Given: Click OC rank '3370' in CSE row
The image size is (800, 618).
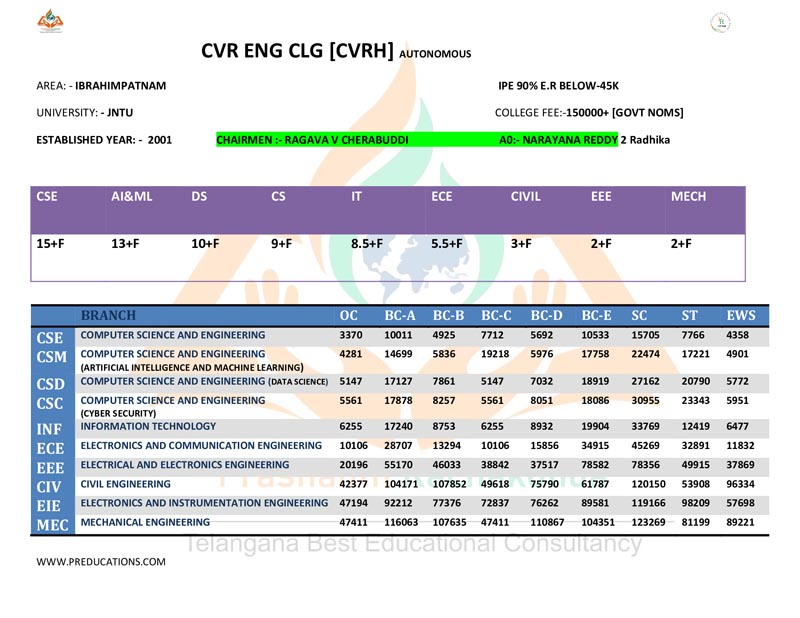Looking at the screenshot, I should point(351,335).
